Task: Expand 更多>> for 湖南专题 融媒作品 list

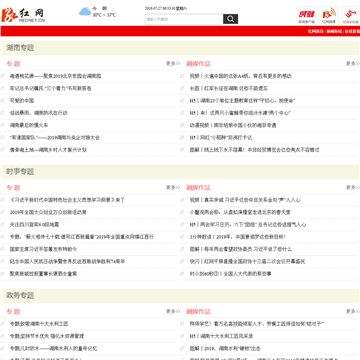Action: click(353, 63)
